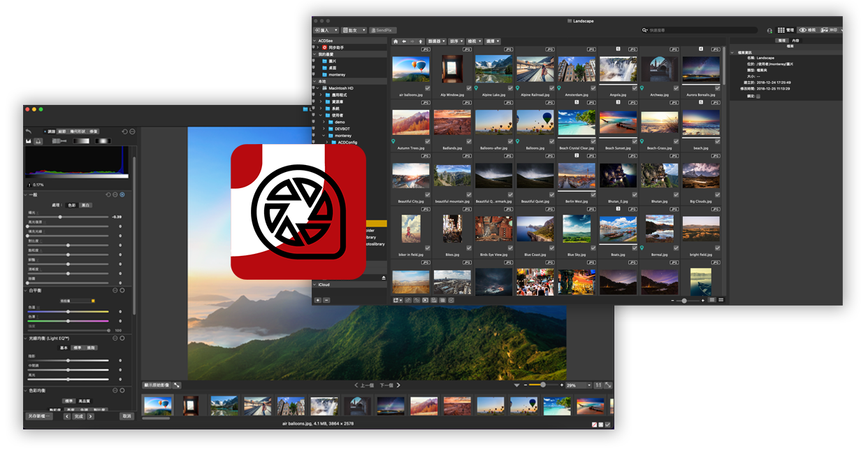Switch to View mode (檢視) eye icon

tap(808, 30)
